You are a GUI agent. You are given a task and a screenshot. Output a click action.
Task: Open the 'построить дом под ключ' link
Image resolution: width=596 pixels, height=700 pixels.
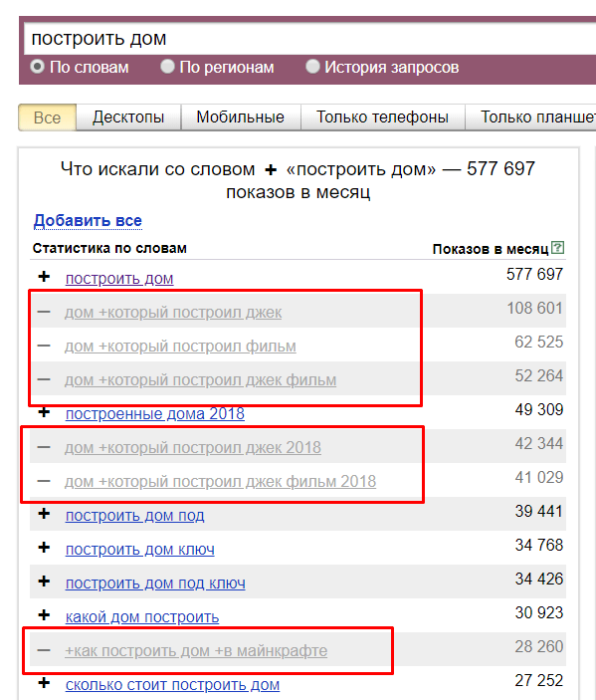point(155,583)
